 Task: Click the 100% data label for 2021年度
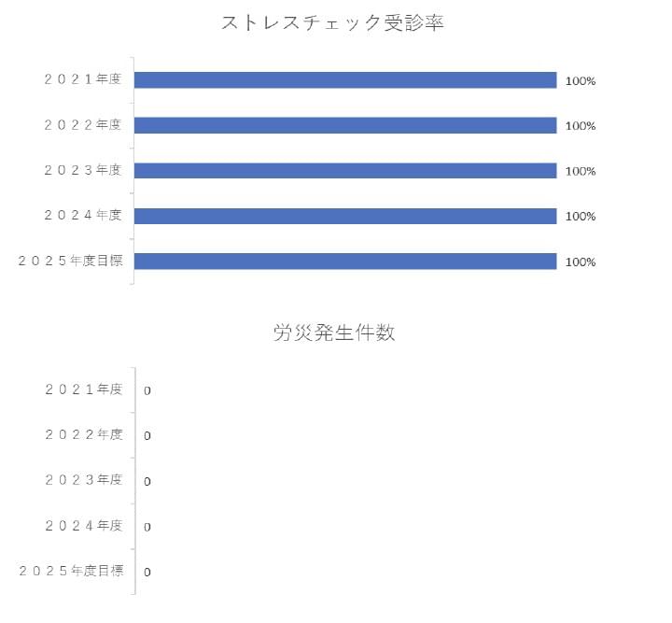tap(580, 81)
